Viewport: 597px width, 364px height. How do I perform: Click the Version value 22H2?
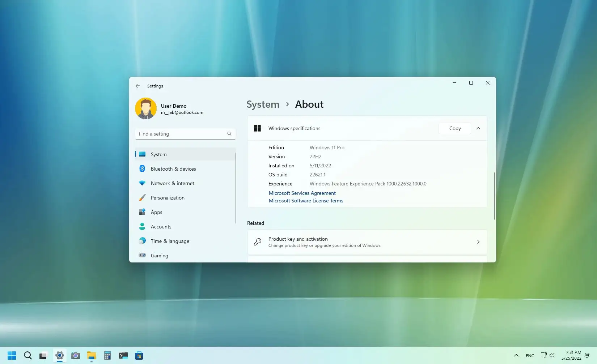[x=316, y=157]
